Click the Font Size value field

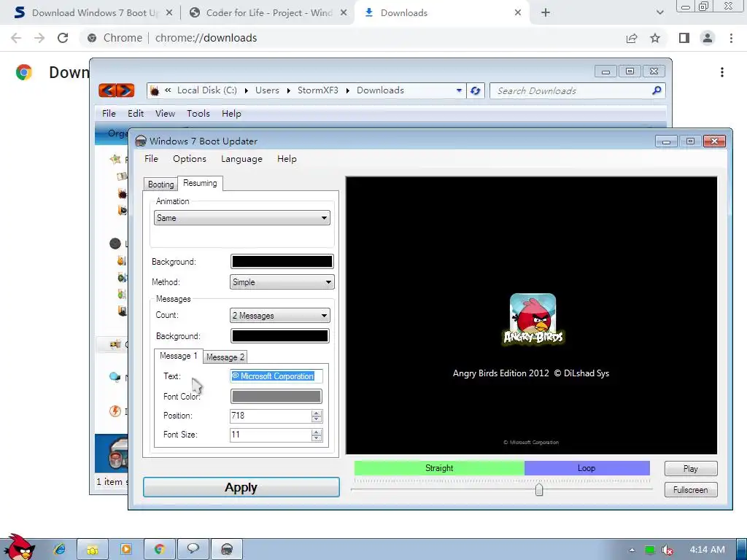(x=270, y=435)
